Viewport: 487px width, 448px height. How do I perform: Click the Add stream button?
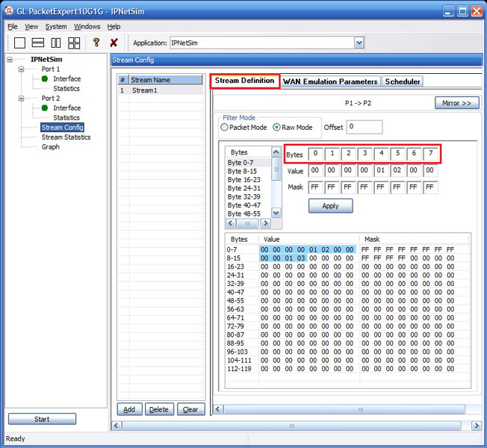tap(129, 409)
